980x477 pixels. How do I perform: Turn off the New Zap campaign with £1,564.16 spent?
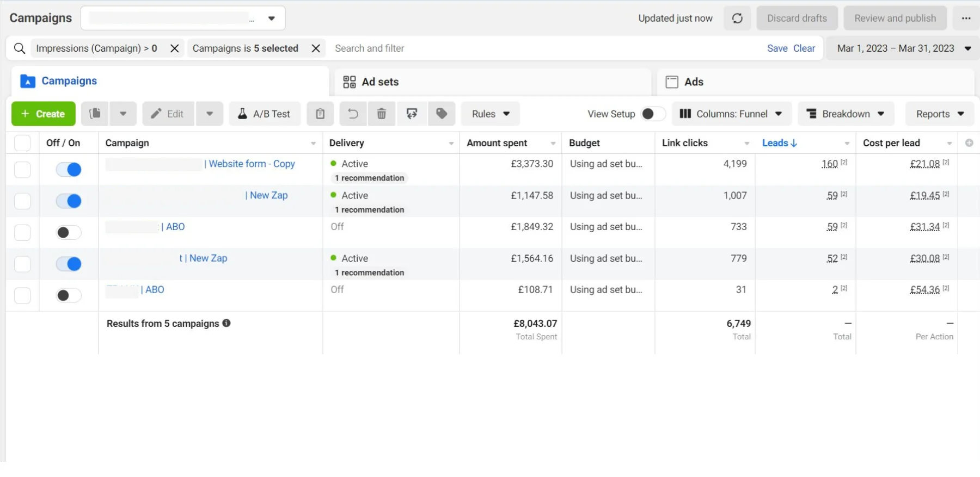click(x=69, y=264)
